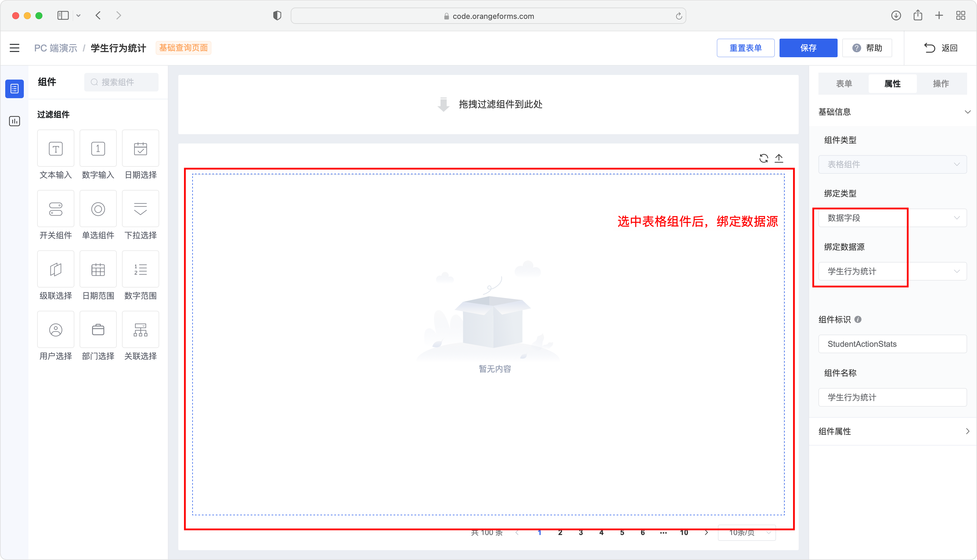Select the 级联选择 component icon
This screenshot has height=560, width=977.
point(56,269)
